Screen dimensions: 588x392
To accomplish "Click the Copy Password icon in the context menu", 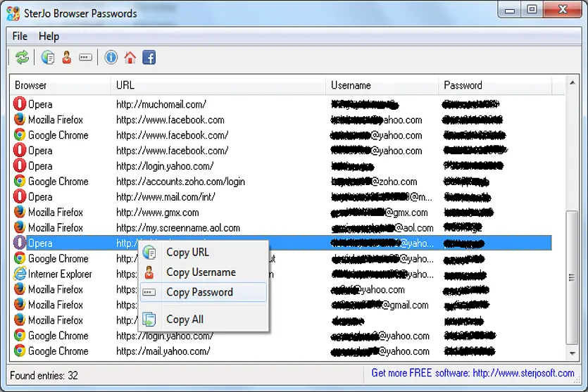I will point(149,292).
